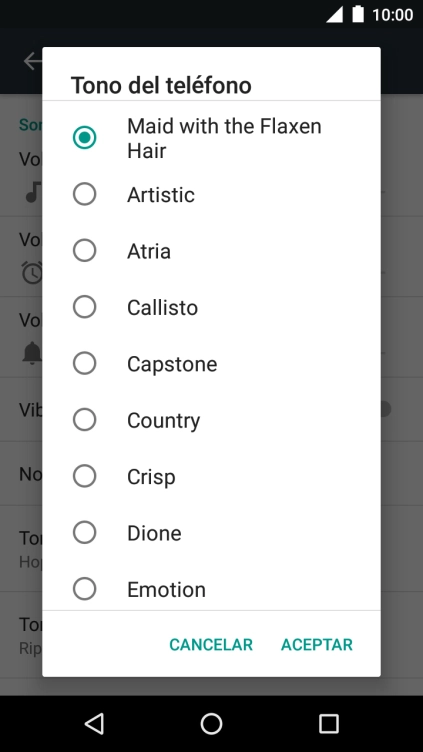423x752 pixels.
Task: Pick the Dione ringtone
Action: [212, 533]
